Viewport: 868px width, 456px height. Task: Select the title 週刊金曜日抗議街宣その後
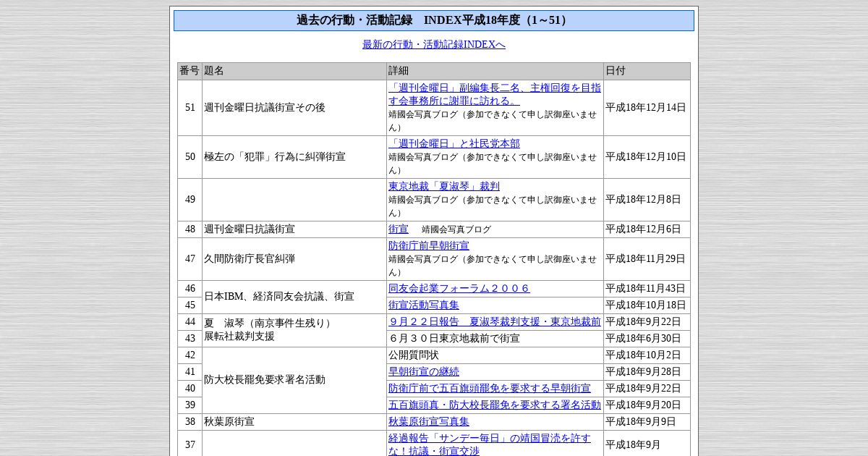click(265, 107)
